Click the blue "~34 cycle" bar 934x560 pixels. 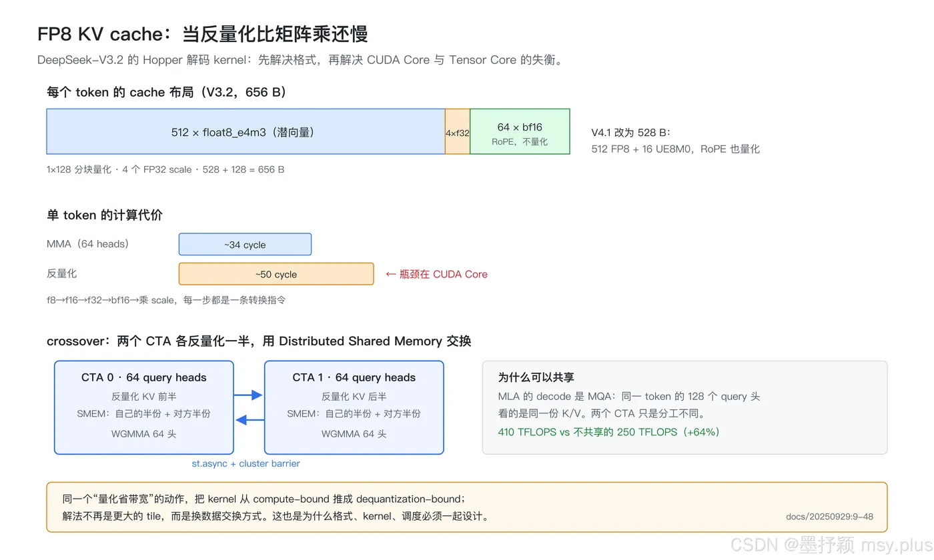click(x=245, y=244)
